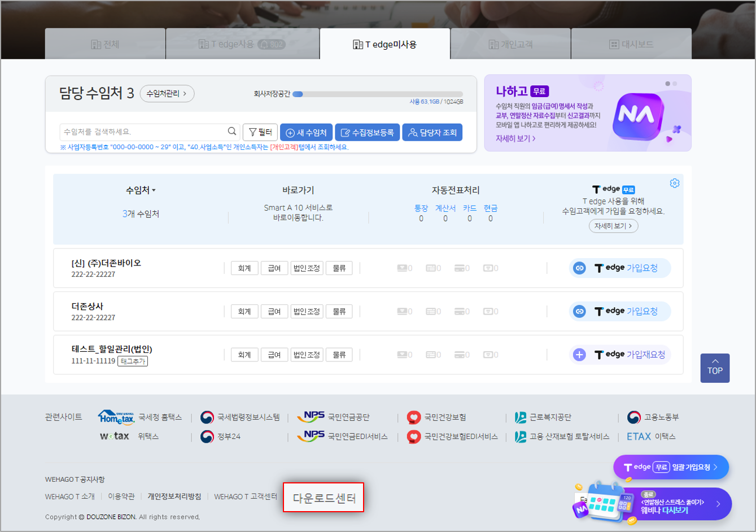Click the 수임처 search input field
This screenshot has width=756, height=532.
coord(144,132)
